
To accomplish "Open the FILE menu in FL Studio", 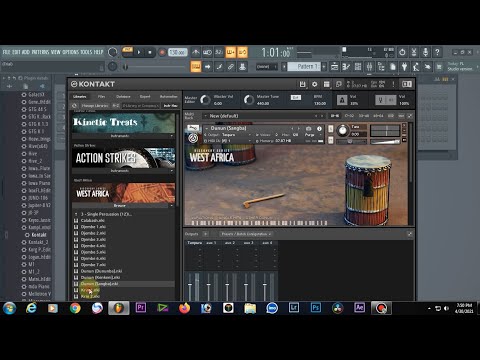I will (6, 52).
